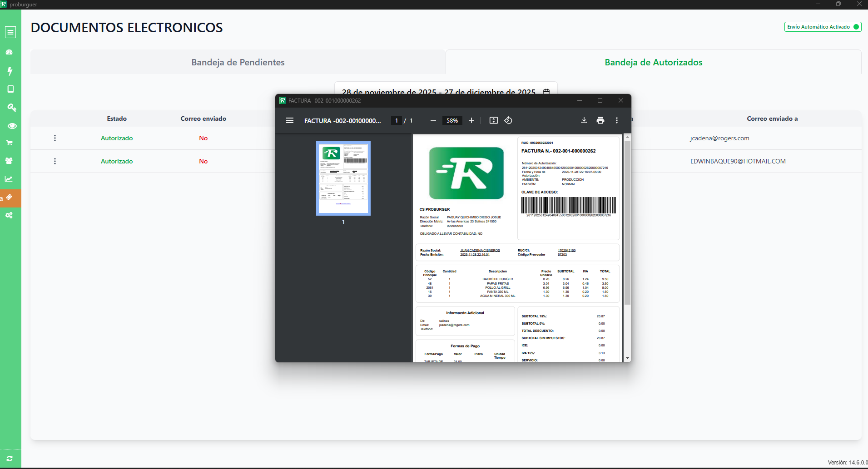The width and height of the screenshot is (868, 469).
Task: Zoom in the PDF with plus button
Action: 471,120
